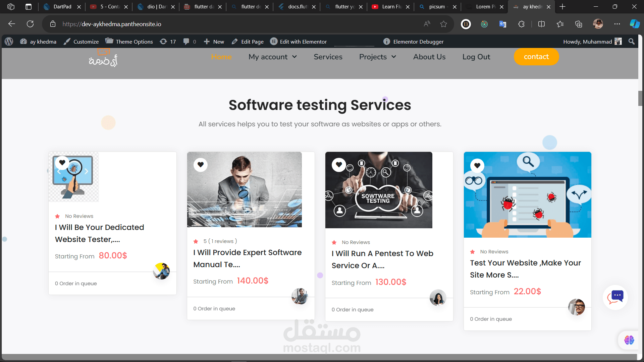The width and height of the screenshot is (644, 362).
Task: Open the Services menu item
Action: (328, 57)
